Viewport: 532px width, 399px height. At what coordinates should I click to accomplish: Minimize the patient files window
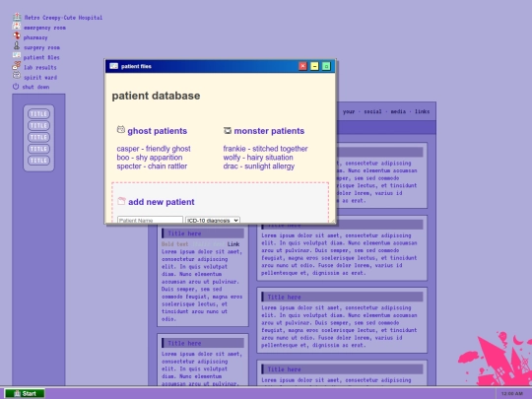coord(314,66)
